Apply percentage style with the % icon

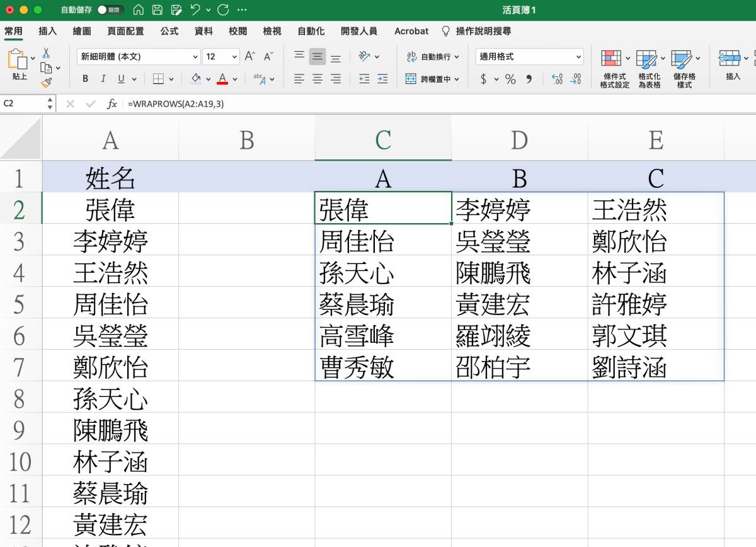(x=510, y=79)
